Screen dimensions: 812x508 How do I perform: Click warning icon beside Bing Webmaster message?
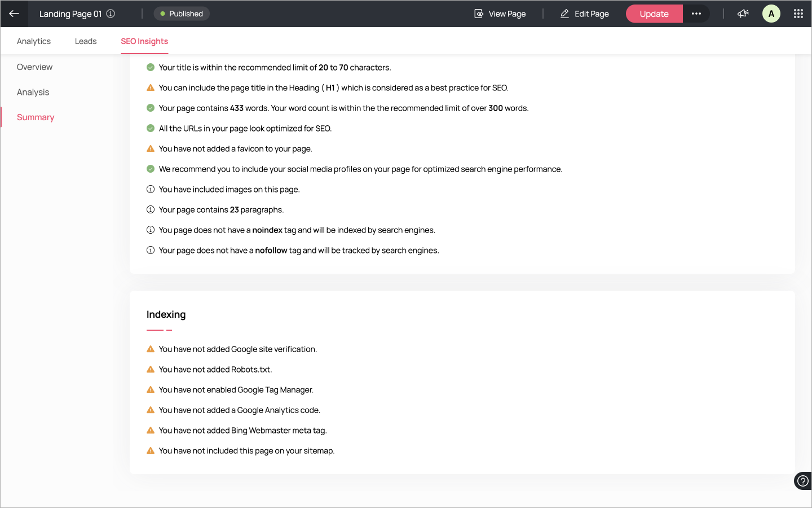tap(151, 430)
